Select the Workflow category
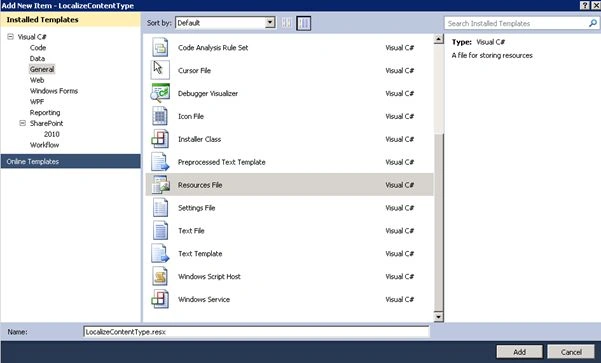Image resolution: width=601 pixels, height=363 pixels. point(44,145)
